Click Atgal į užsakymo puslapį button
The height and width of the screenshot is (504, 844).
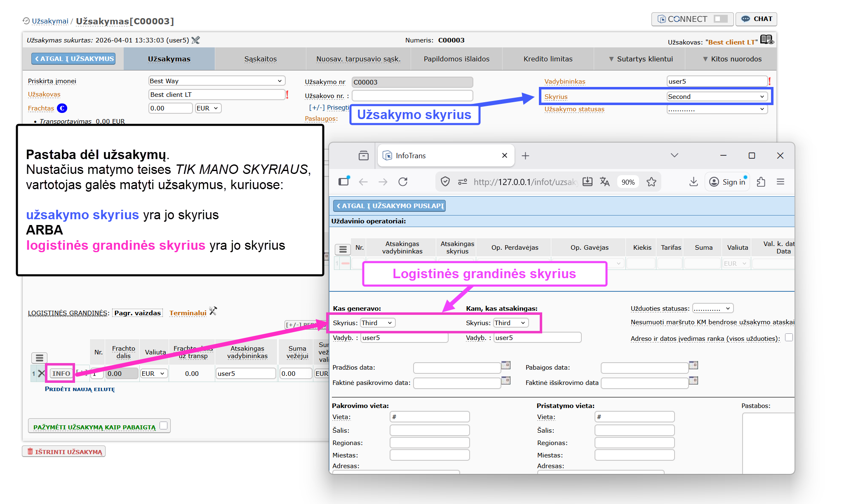pyautogui.click(x=390, y=206)
